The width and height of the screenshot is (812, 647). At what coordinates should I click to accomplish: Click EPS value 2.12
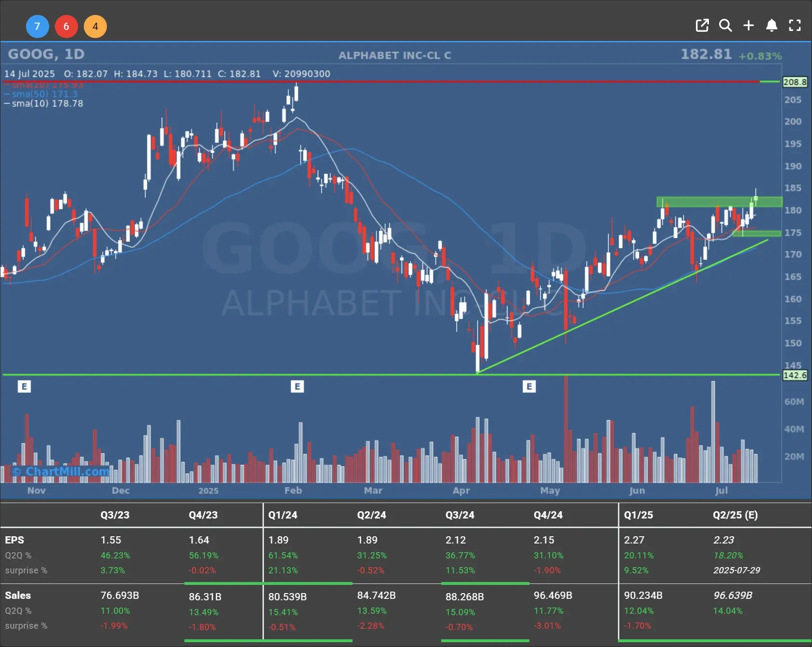coord(456,540)
